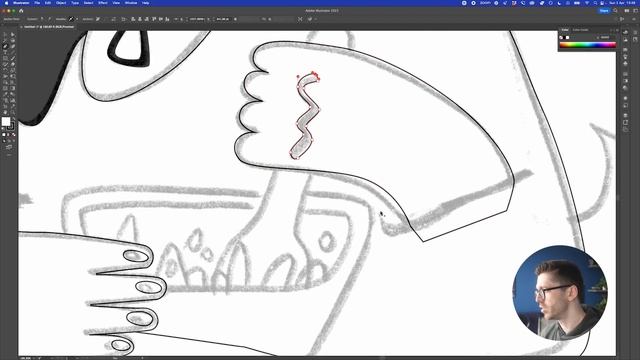Switch to the Color tab in panel
This screenshot has width=640, height=360.
(565, 30)
